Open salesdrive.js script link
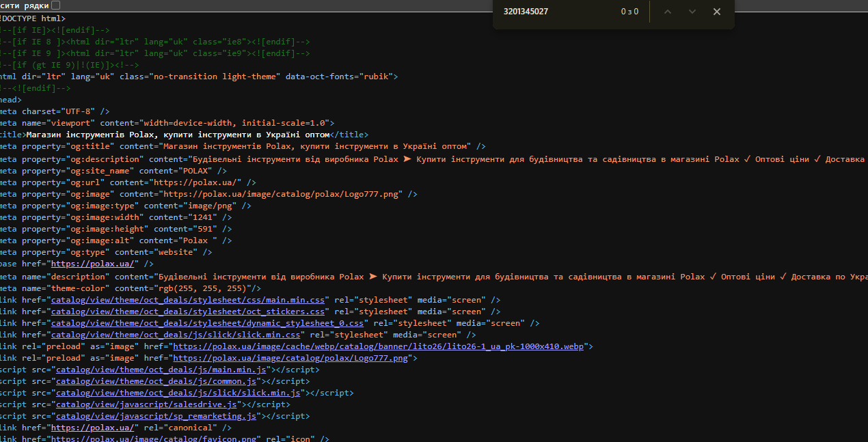This screenshot has height=442, width=868. click(146, 404)
